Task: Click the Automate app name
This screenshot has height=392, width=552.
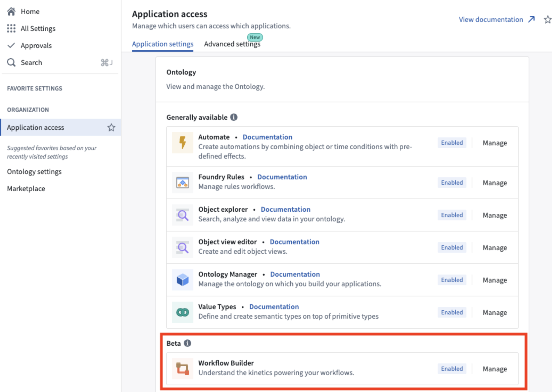Action: (x=214, y=137)
